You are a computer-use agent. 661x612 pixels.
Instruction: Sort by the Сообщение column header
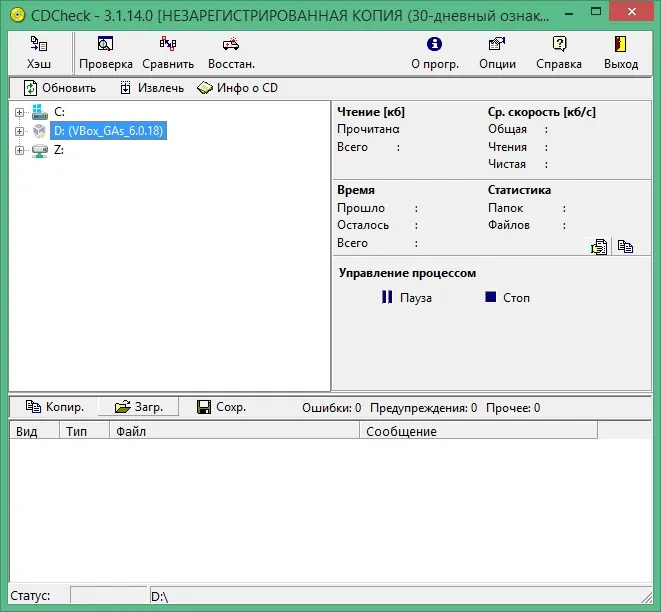478,431
